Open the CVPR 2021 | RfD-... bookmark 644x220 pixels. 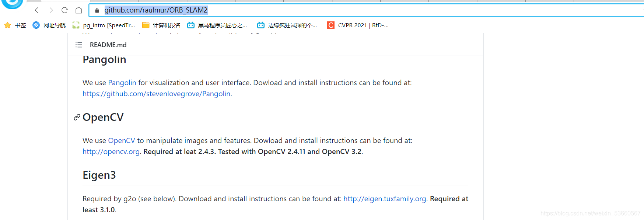tap(358, 25)
